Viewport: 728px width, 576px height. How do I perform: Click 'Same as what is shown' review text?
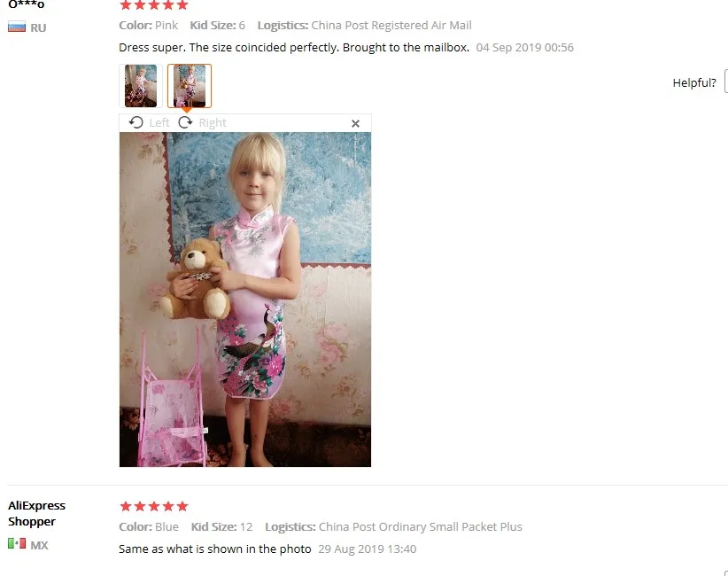[x=215, y=549]
